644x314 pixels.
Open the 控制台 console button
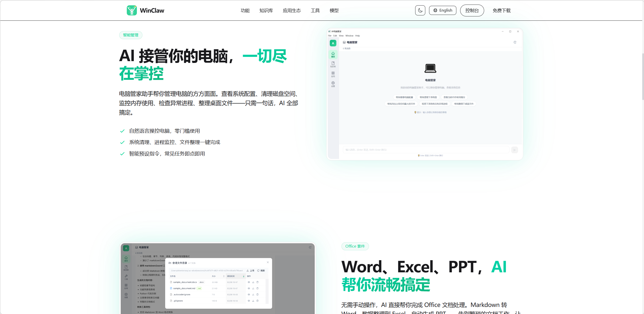pyautogui.click(x=472, y=10)
